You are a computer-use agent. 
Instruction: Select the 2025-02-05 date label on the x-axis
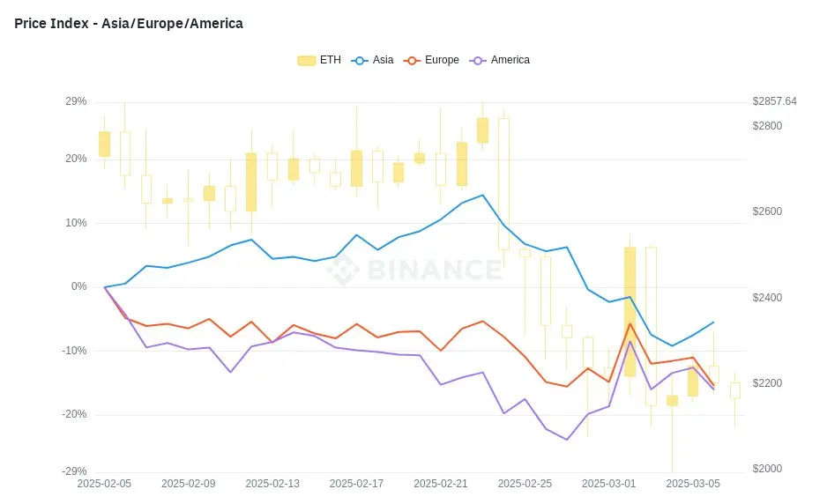pos(105,484)
